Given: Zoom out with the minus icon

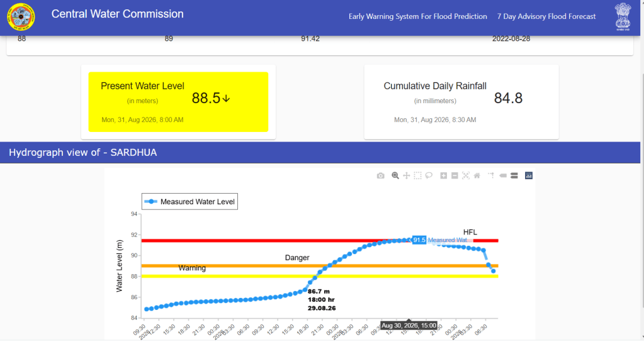Looking at the screenshot, I should pos(455,175).
